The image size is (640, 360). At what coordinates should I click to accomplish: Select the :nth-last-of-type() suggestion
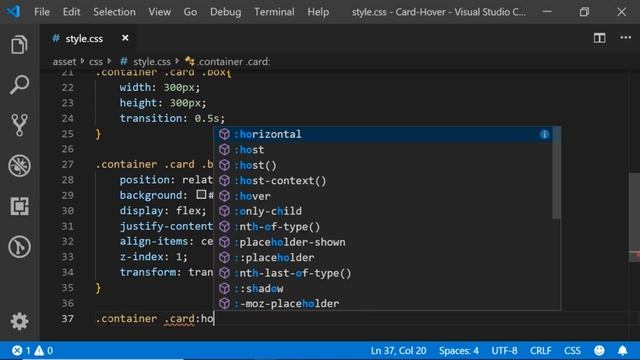(384, 273)
